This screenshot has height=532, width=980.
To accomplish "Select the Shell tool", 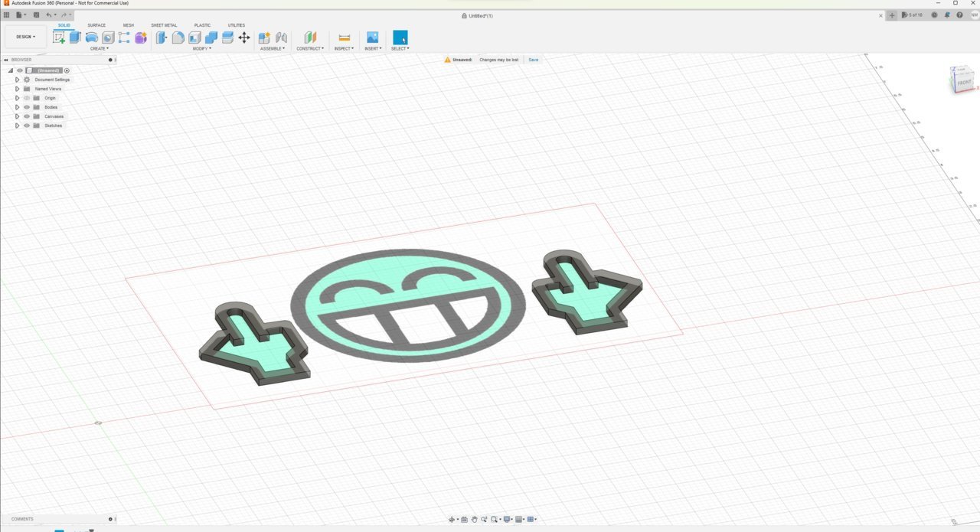I will click(x=194, y=38).
